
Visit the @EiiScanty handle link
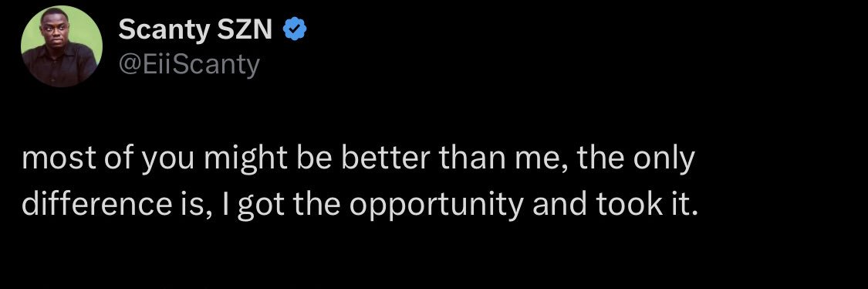[189, 66]
